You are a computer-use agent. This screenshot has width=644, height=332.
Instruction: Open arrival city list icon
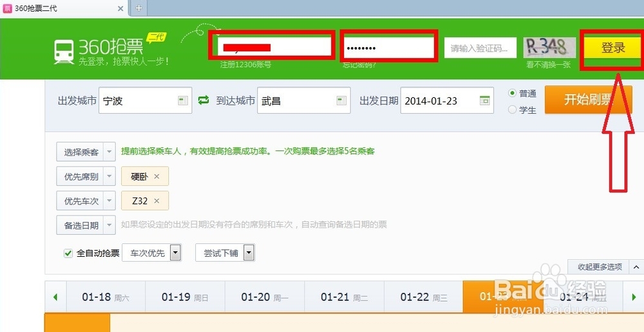click(342, 100)
